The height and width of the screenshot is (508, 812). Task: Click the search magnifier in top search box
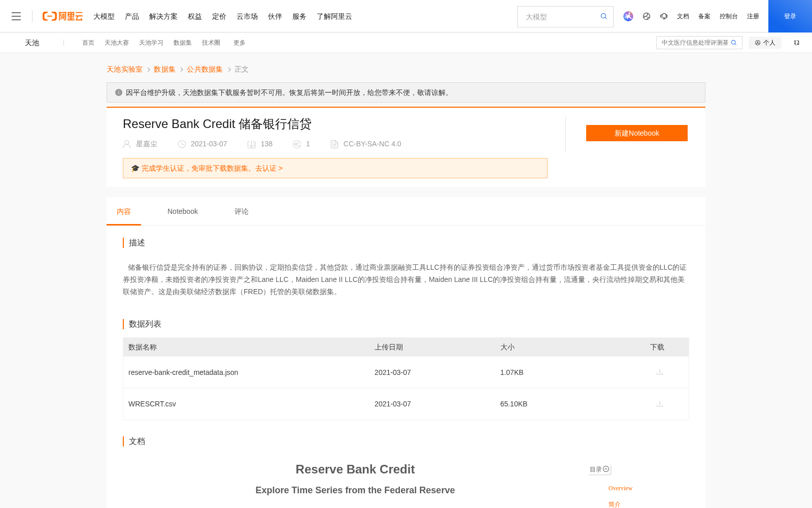click(604, 16)
